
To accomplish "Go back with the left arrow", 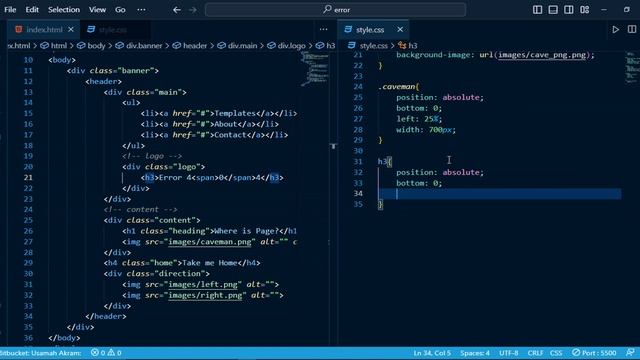I will click(x=176, y=9).
